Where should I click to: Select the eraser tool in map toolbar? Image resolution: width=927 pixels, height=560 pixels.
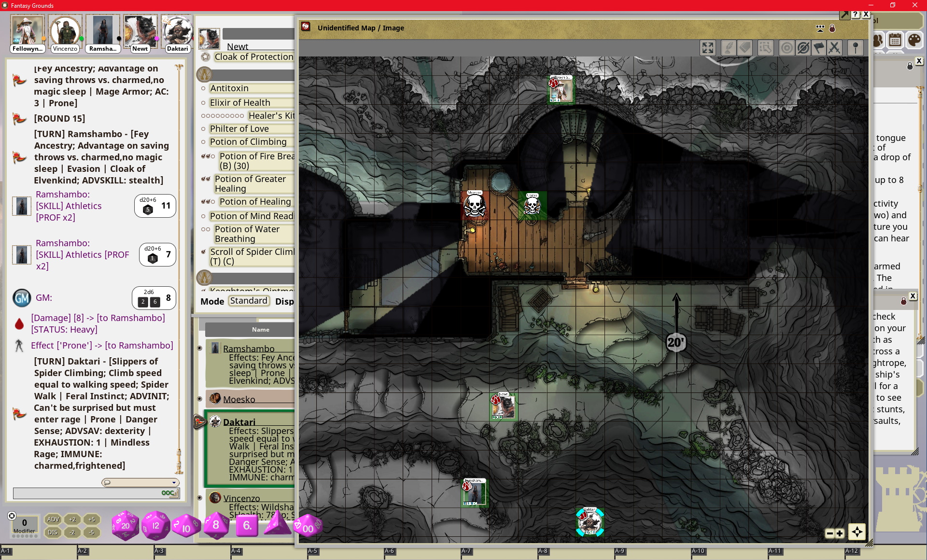745,48
